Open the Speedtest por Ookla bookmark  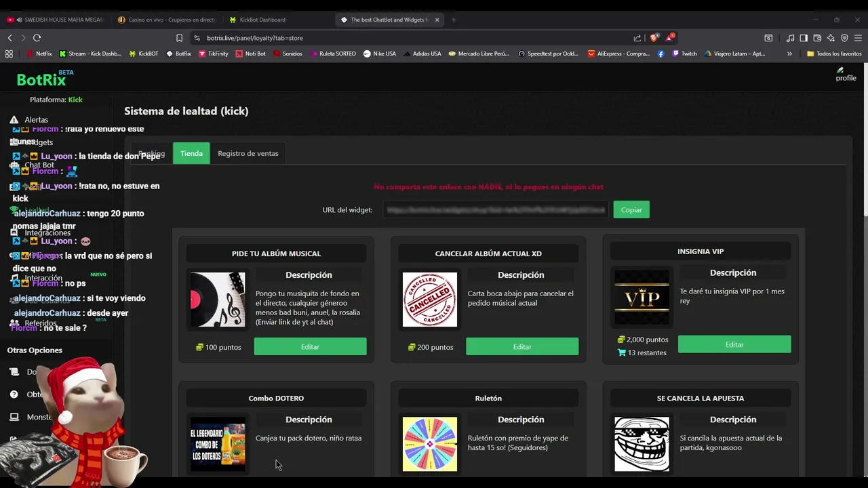click(550, 54)
